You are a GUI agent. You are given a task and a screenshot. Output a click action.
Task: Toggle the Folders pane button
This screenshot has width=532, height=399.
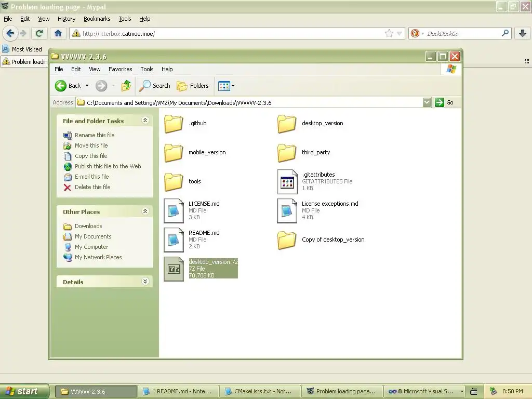[x=193, y=86]
